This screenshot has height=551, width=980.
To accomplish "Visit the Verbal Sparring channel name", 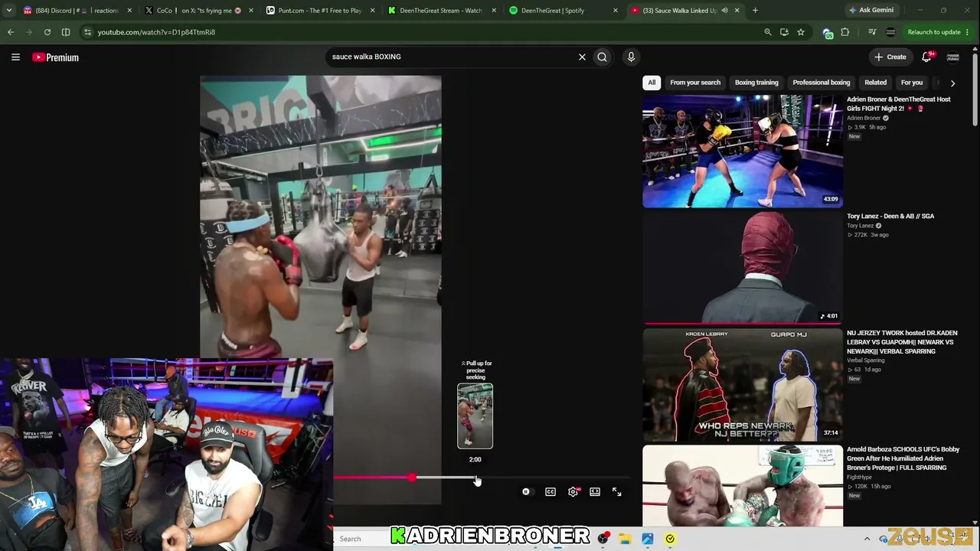I will [x=866, y=360].
